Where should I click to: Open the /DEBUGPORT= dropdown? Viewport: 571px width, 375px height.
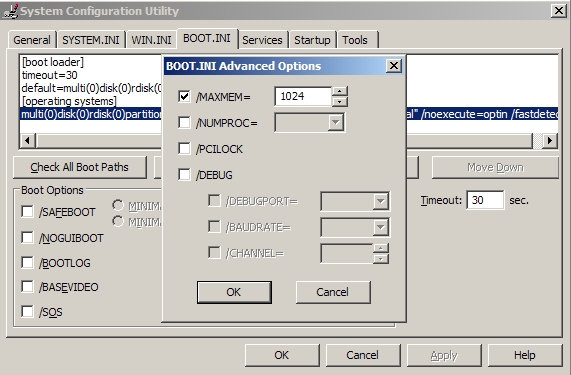(x=381, y=201)
